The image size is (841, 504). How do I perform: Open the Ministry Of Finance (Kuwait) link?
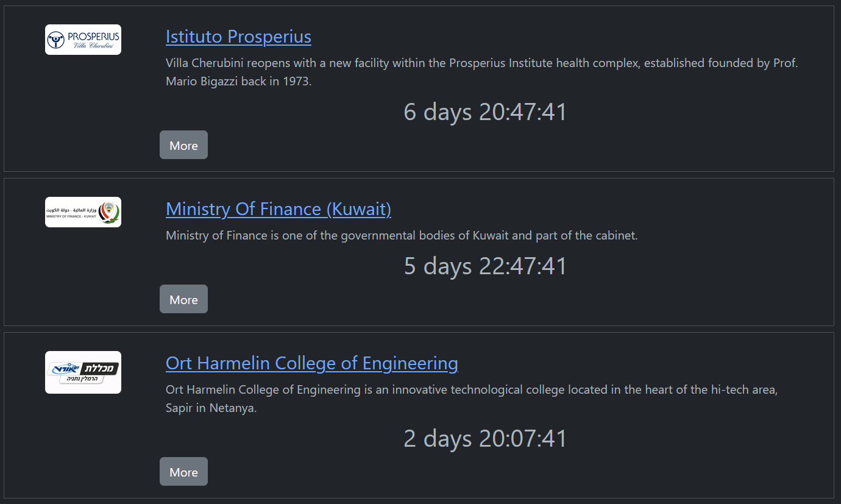[x=278, y=209]
